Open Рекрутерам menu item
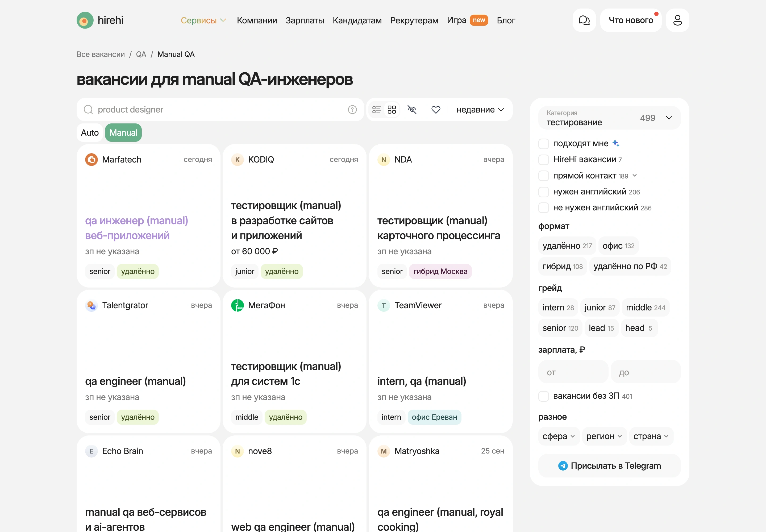This screenshot has width=766, height=532. (x=414, y=20)
